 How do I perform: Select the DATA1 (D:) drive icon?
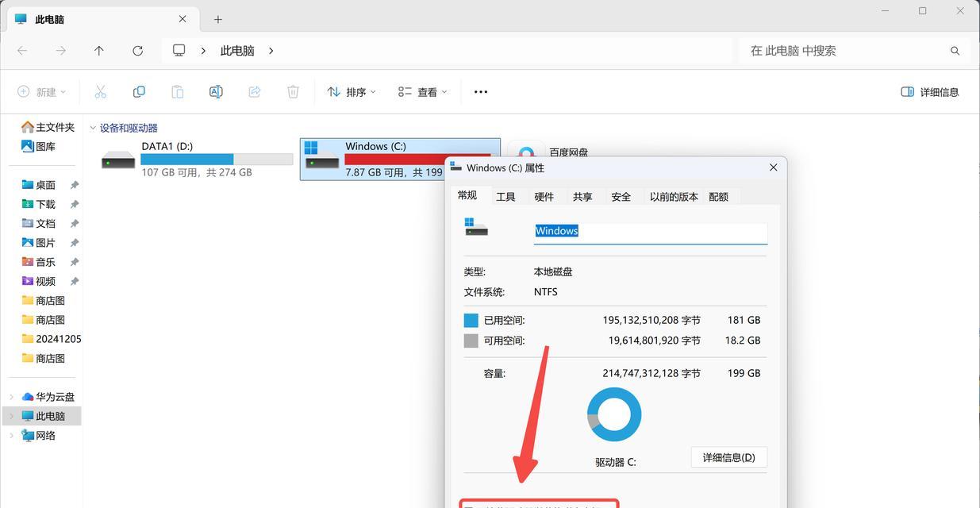tap(118, 160)
